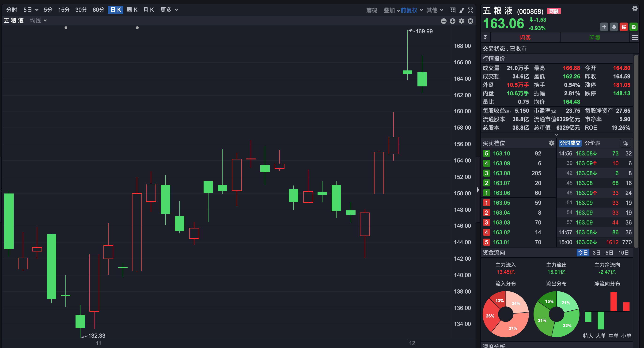
Task: Click the chart grid layout icon
Action: coord(452,10)
